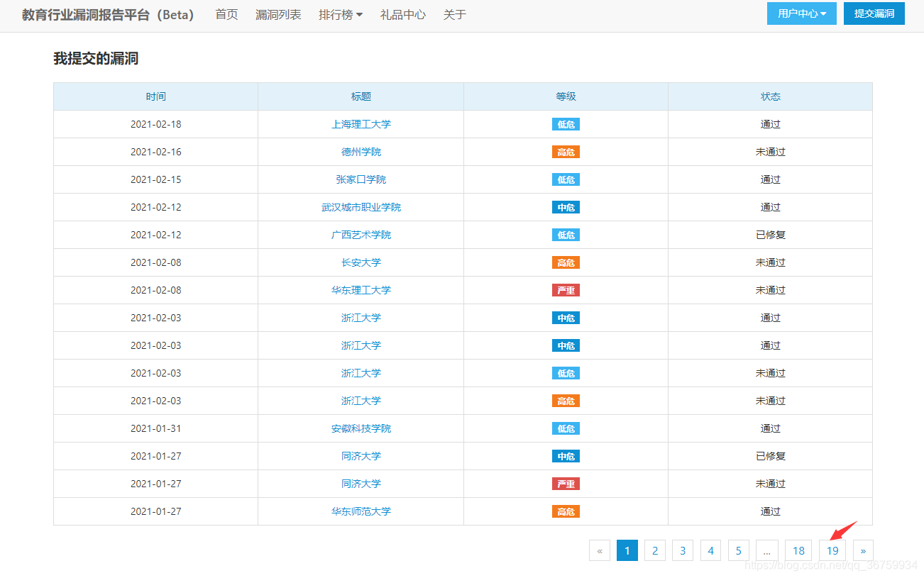Go to 首页 in navigation
The height and width of the screenshot is (578, 924).
tap(226, 14)
